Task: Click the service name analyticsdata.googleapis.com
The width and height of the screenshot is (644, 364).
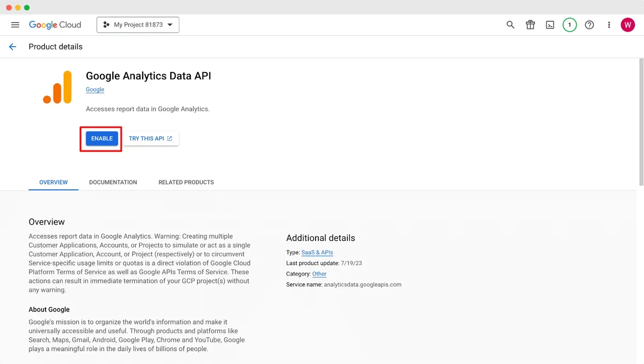Action: pyautogui.click(x=362, y=284)
